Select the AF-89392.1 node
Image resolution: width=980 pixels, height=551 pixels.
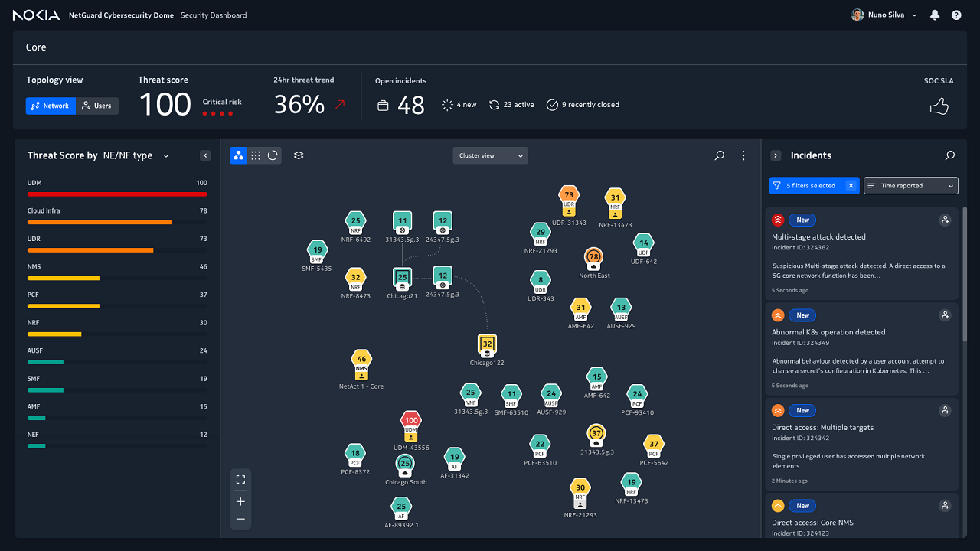[x=401, y=509]
